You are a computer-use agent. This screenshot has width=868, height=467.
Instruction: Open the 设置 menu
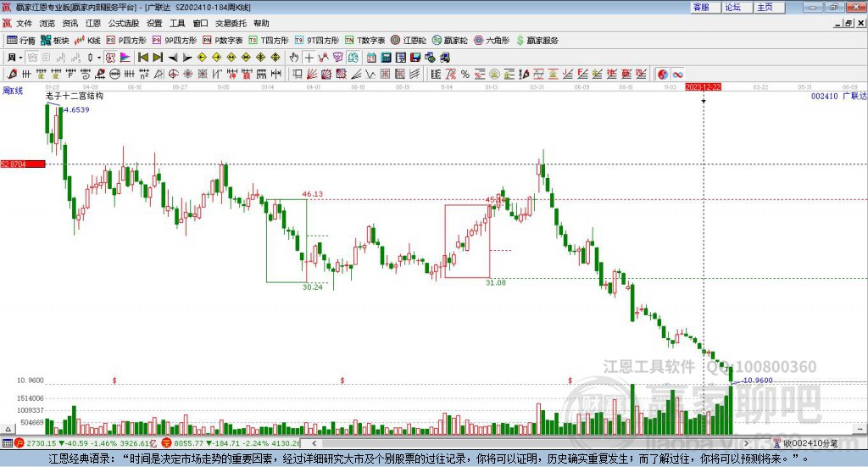click(154, 23)
